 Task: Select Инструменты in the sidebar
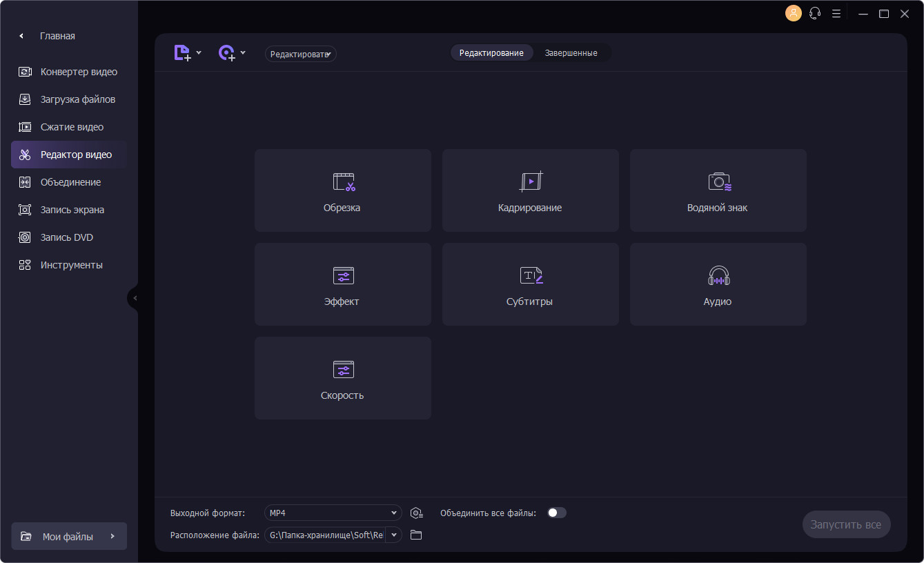[69, 265]
